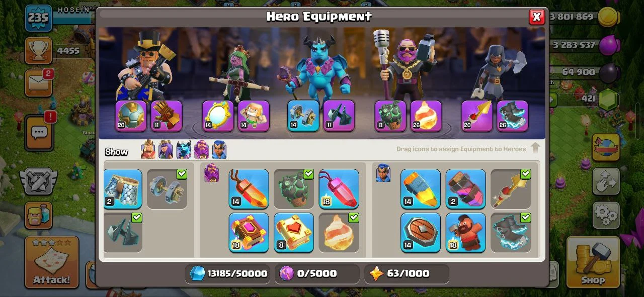Tap the Magic Mirror equipment slot
This screenshot has height=297, width=644.
click(x=218, y=116)
